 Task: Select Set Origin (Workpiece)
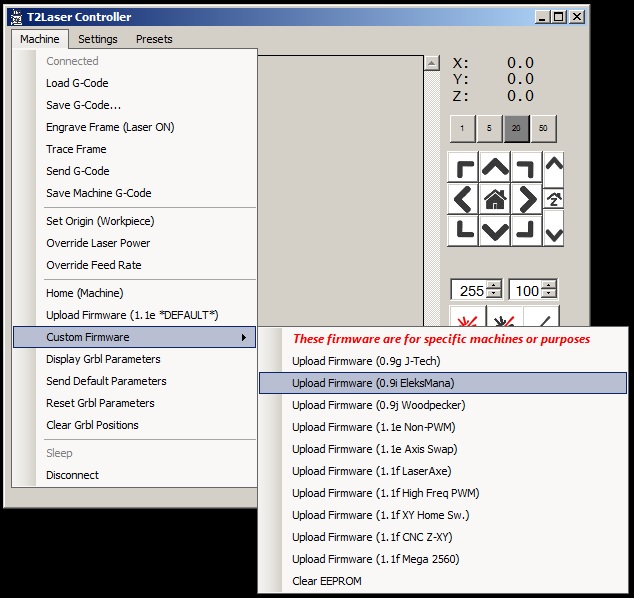[x=134, y=221]
